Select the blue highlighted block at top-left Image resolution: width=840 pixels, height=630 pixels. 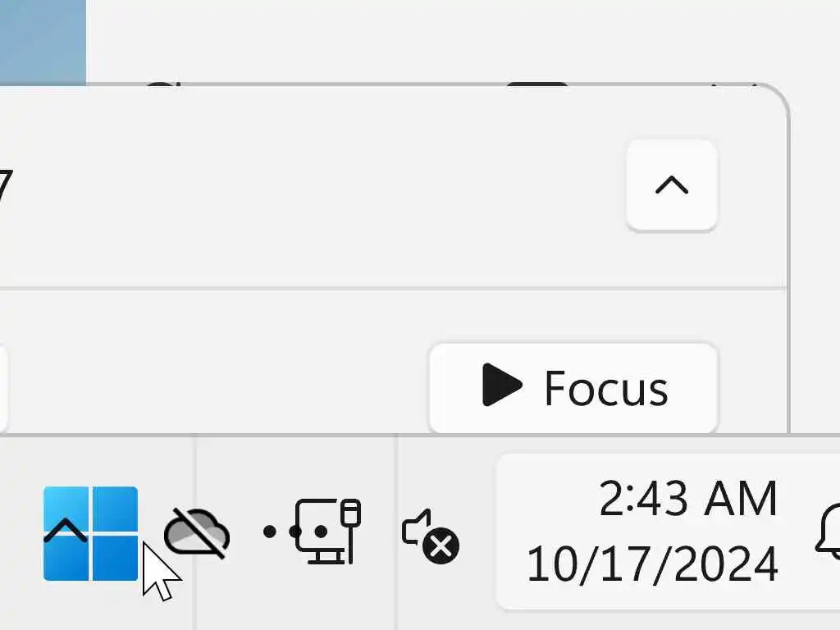(x=43, y=43)
